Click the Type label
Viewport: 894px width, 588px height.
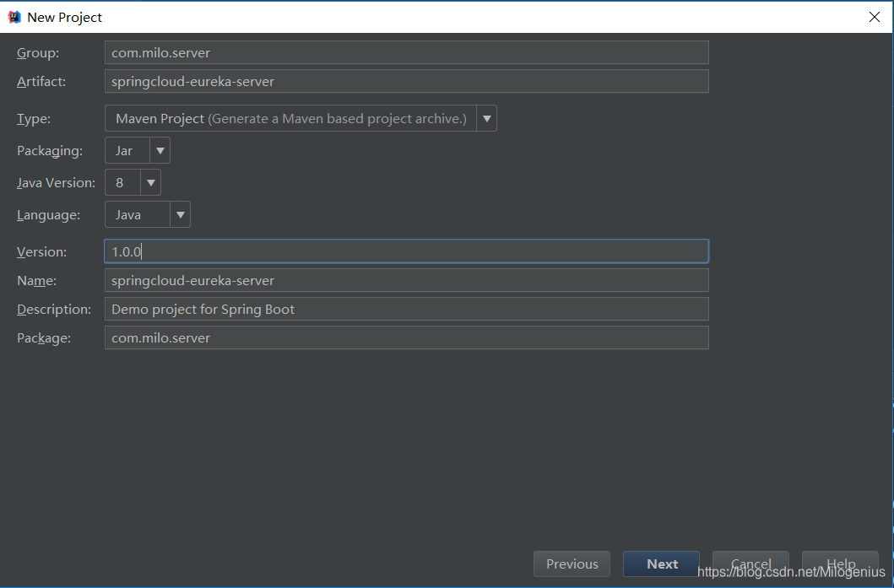[x=34, y=118]
